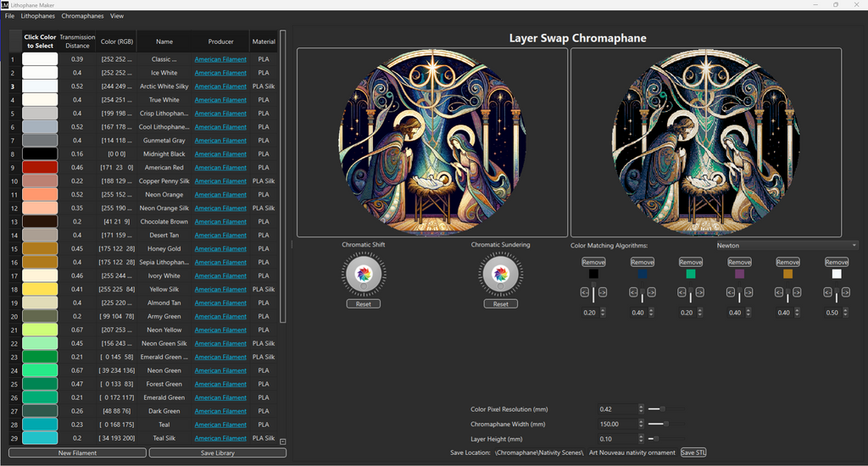Remove the green color layer
Screen dimensions: 868x466
[x=690, y=262]
